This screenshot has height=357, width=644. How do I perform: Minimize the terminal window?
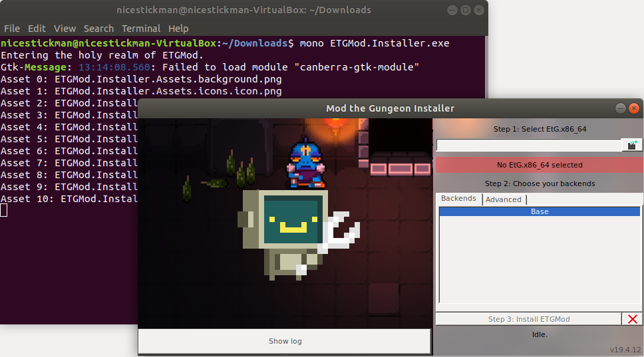coord(452,10)
